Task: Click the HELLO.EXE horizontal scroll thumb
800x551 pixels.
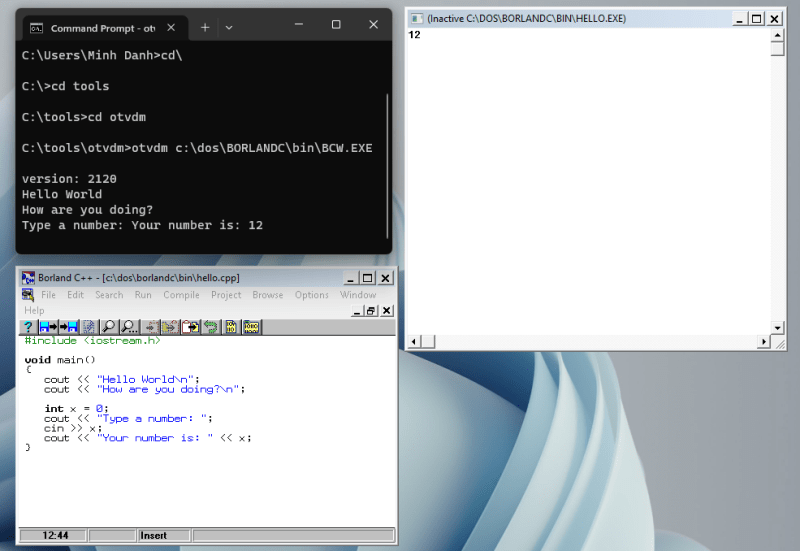Action: click(428, 342)
